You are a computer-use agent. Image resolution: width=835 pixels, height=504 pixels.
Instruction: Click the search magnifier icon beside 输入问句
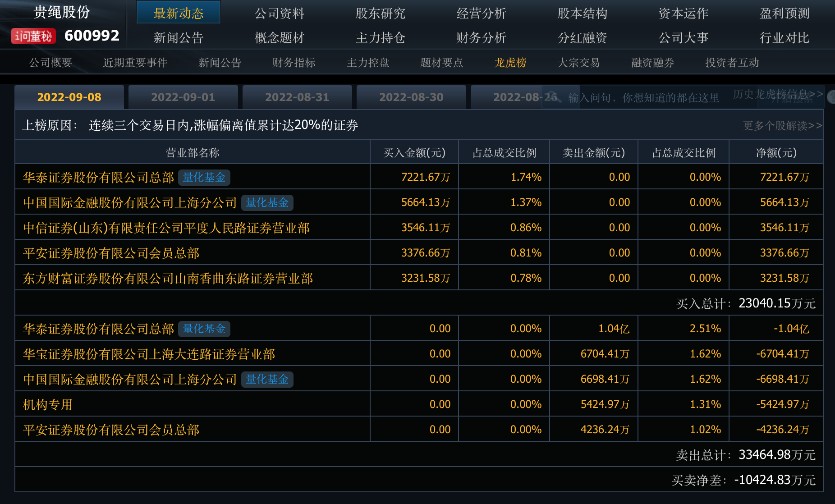554,97
